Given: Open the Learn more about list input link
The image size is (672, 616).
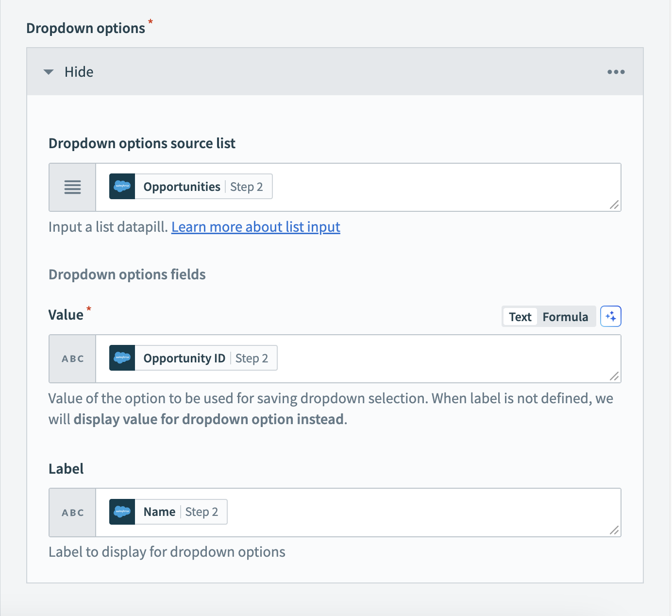Looking at the screenshot, I should pos(256,226).
